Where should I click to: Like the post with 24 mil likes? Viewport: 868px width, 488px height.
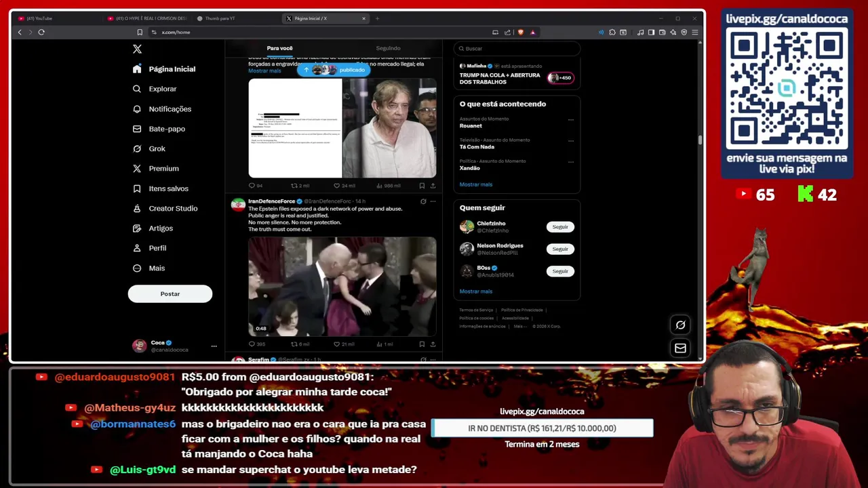click(x=344, y=186)
